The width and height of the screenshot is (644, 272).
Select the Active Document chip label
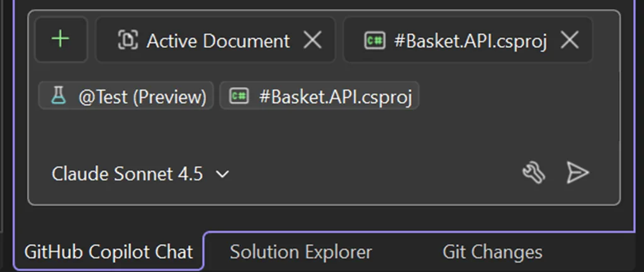click(x=218, y=41)
